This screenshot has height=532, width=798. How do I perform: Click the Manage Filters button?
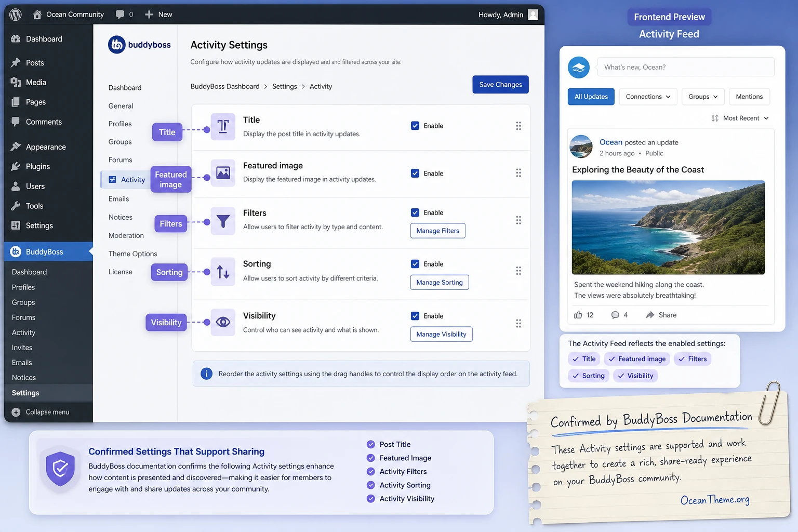tap(438, 231)
